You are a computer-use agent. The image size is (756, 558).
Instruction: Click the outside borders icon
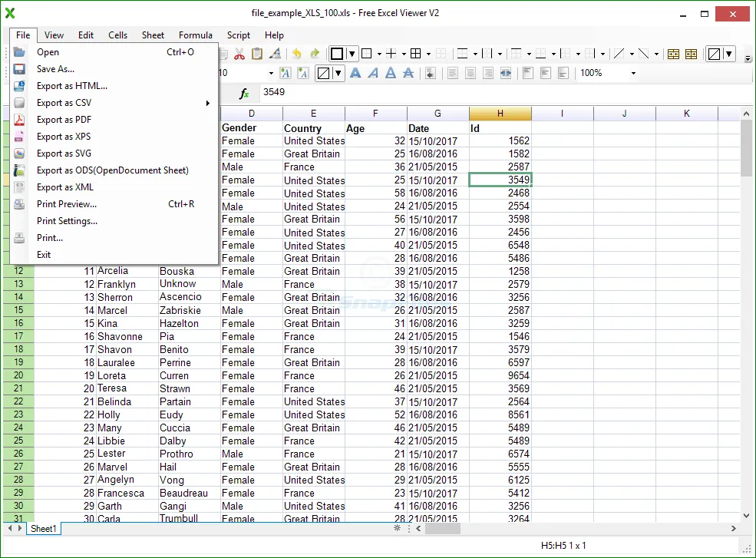point(367,54)
